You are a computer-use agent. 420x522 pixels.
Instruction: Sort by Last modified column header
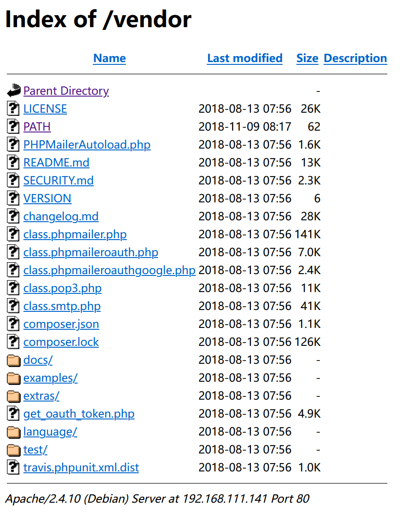click(244, 58)
